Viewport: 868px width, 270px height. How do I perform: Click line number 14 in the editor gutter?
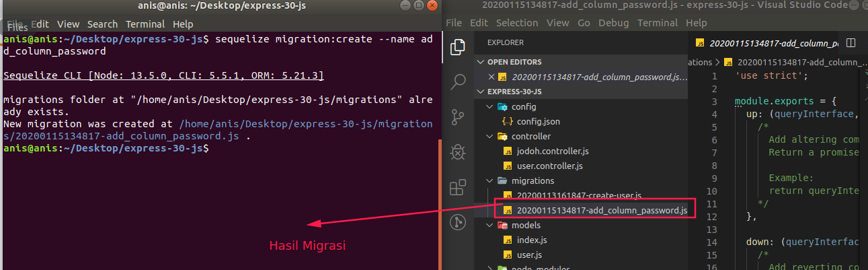click(x=712, y=242)
